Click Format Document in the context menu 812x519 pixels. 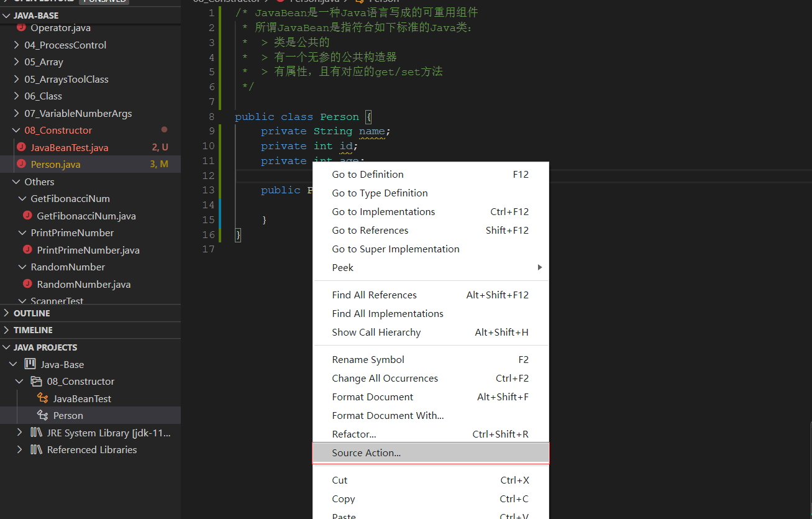(372, 397)
